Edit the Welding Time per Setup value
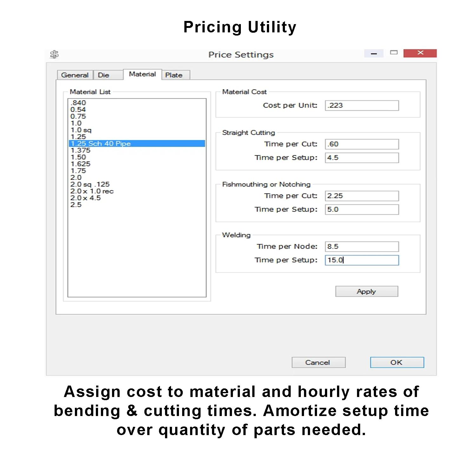The image size is (476, 476). (361, 260)
